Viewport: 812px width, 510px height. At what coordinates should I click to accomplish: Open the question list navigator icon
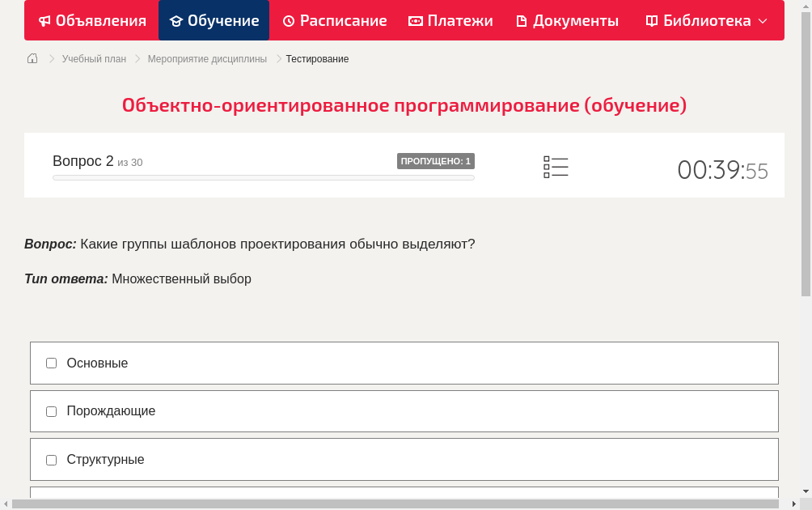tap(556, 167)
